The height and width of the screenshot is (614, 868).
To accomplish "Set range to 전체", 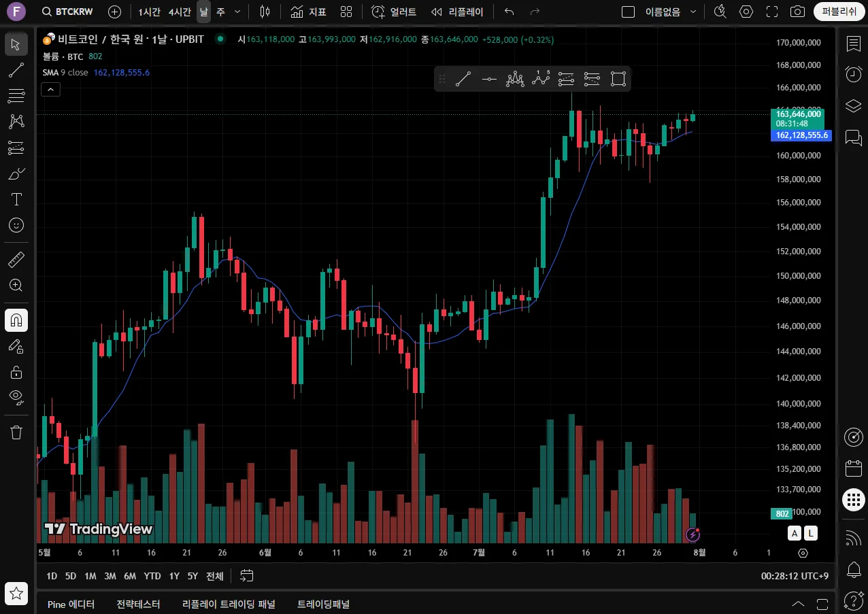I will click(x=214, y=576).
